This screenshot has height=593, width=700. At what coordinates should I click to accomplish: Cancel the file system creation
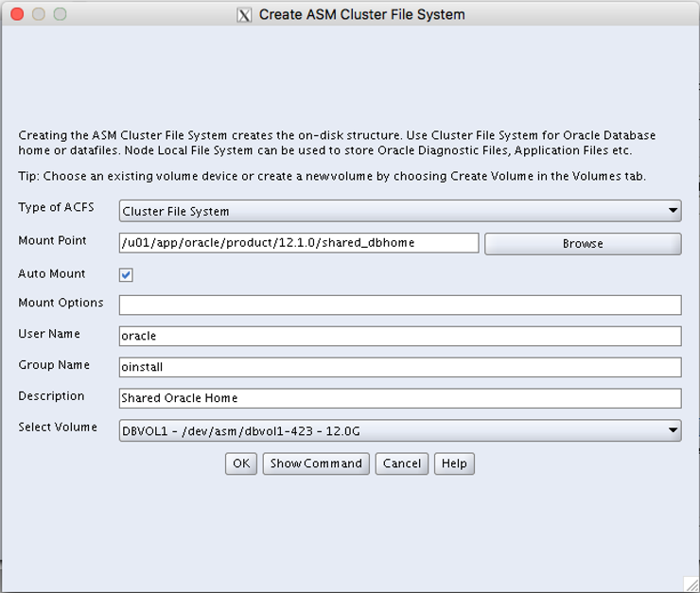pos(402,463)
